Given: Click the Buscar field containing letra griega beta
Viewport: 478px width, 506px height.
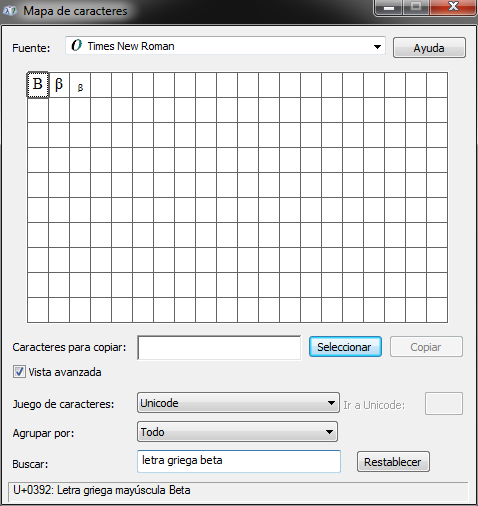Looking at the screenshot, I should (x=239, y=461).
